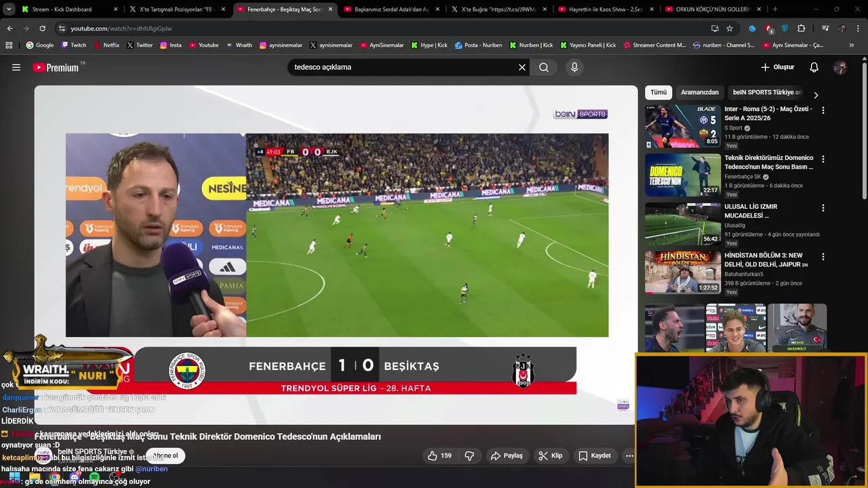Open 'Inter - Roma (5-2)' video thumbnail
This screenshot has width=868, height=488.
pyautogui.click(x=683, y=126)
